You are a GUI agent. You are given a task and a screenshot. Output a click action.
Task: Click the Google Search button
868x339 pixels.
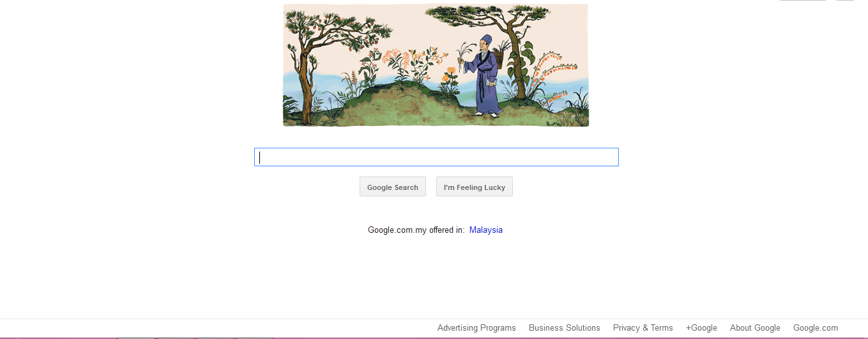[393, 187]
